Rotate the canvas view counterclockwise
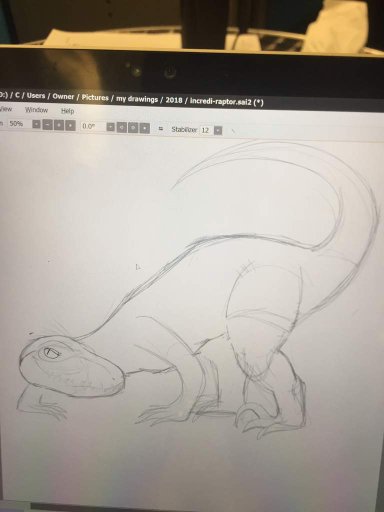The width and height of the screenshot is (384, 512). coord(122,127)
